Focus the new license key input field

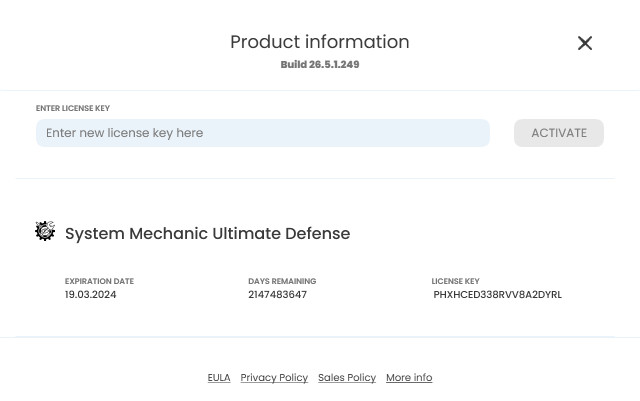coord(263,133)
